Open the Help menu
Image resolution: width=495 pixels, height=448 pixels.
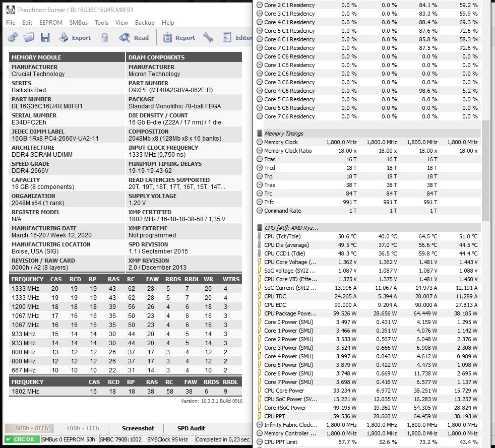(x=168, y=23)
